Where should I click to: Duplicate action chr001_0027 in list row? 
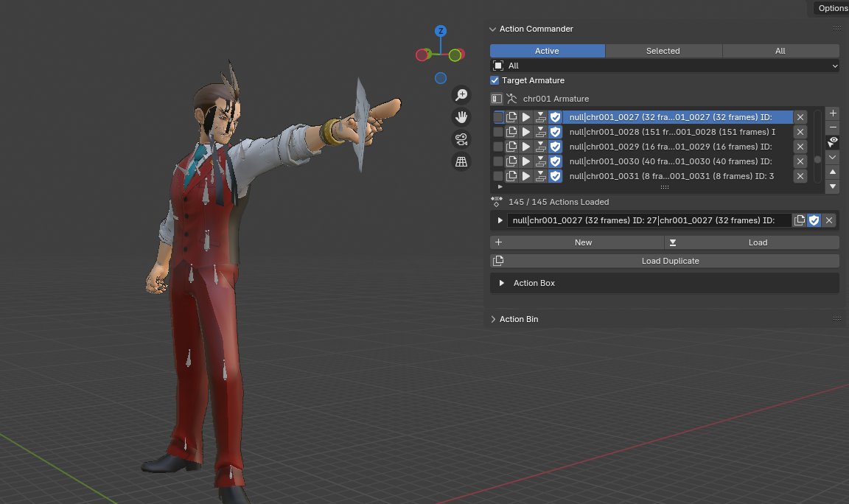point(511,117)
